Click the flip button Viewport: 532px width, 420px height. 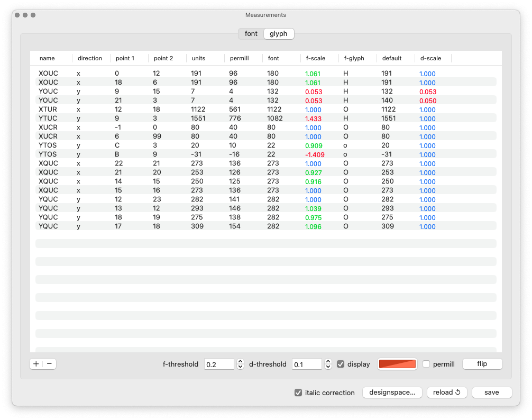(482, 364)
